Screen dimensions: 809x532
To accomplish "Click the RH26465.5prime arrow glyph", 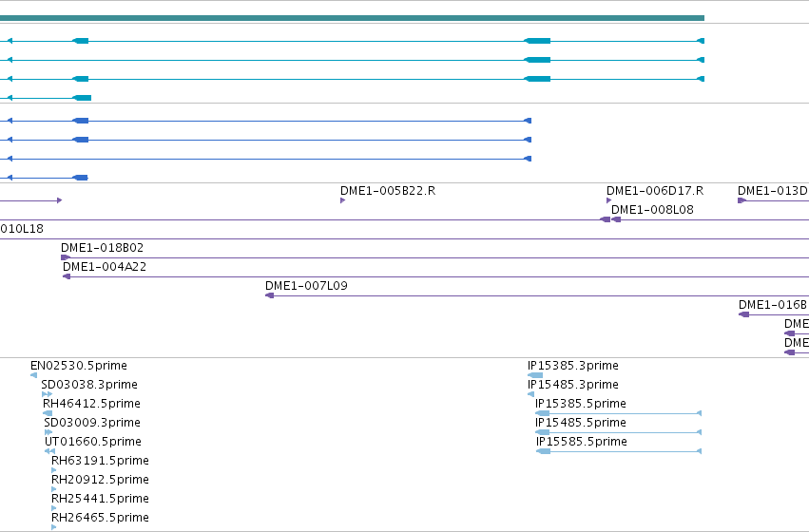I will click(x=53, y=527).
